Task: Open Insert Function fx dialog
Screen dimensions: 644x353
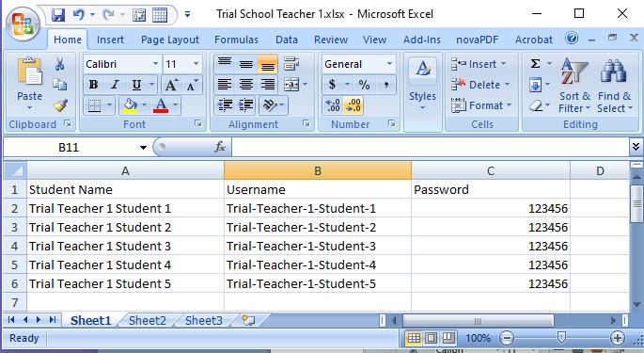Action: tap(220, 147)
